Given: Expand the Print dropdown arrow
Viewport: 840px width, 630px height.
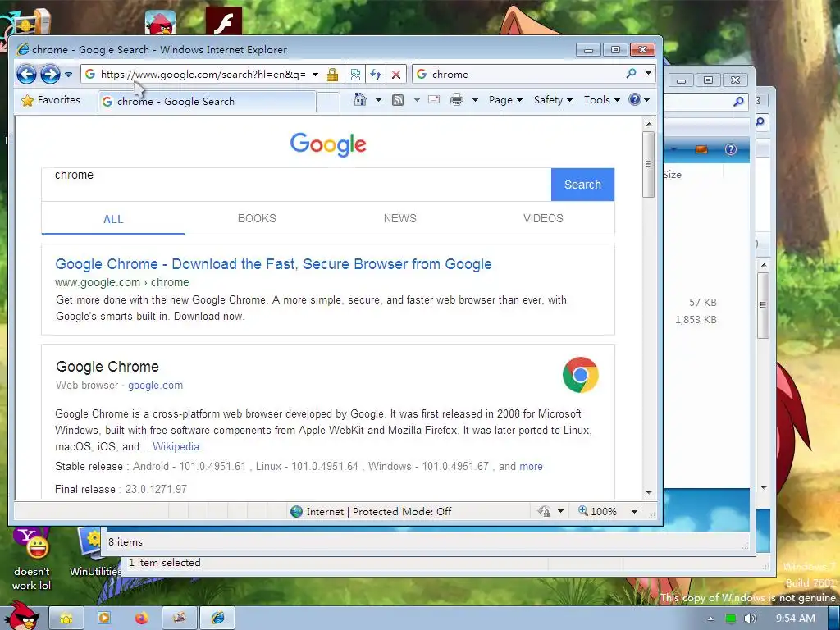Looking at the screenshot, I should (x=475, y=100).
